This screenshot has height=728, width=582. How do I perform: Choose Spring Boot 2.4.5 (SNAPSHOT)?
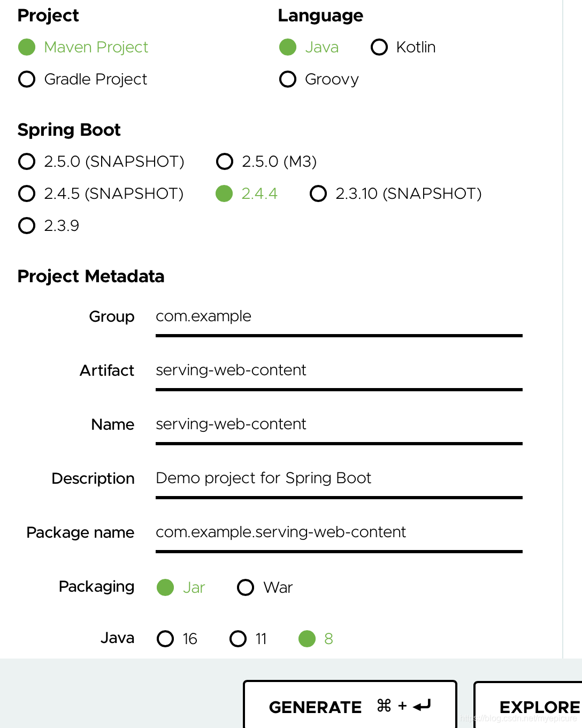26,193
